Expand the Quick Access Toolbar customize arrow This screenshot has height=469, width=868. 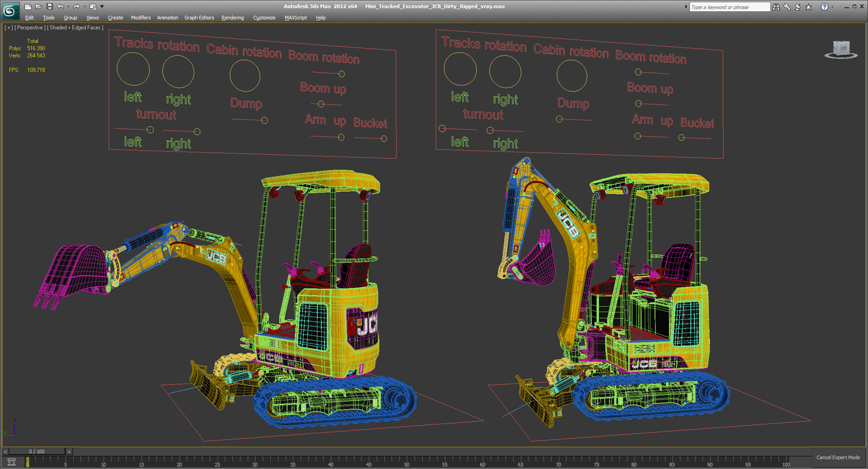[x=101, y=6]
